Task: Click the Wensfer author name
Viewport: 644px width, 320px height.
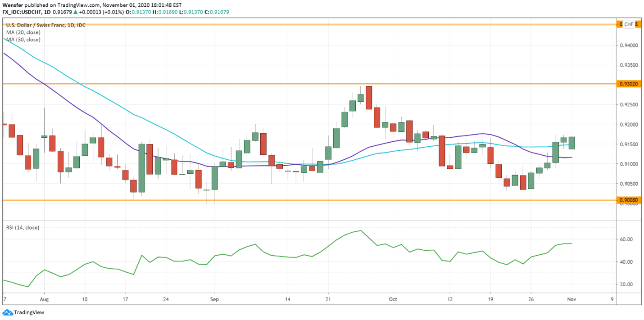Action: click(x=13, y=5)
